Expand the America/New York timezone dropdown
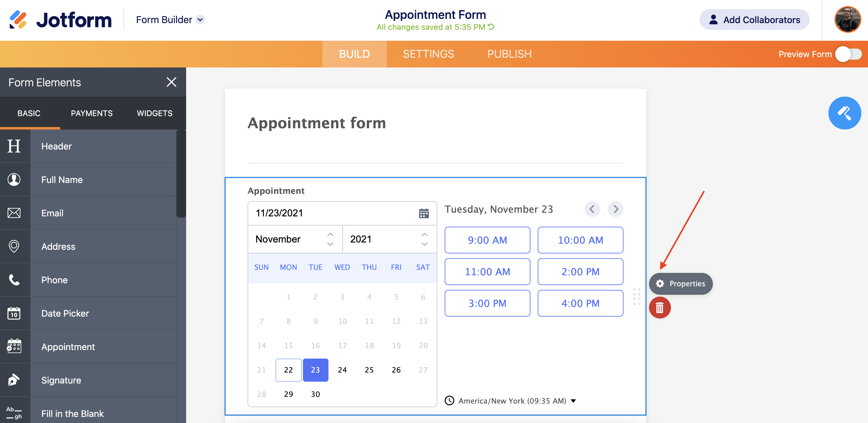Viewport: 868px width, 423px height. [573, 401]
